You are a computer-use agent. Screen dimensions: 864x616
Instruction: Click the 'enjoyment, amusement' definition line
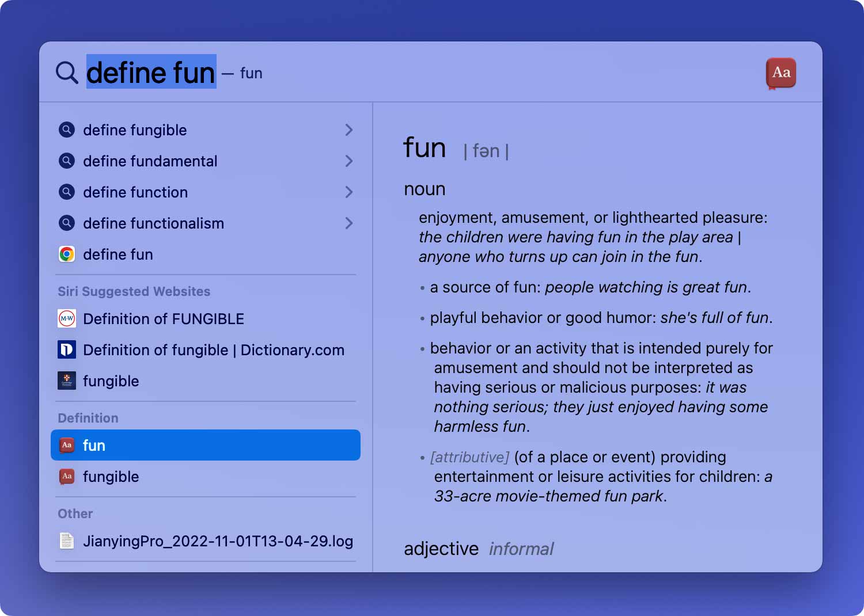click(x=593, y=218)
